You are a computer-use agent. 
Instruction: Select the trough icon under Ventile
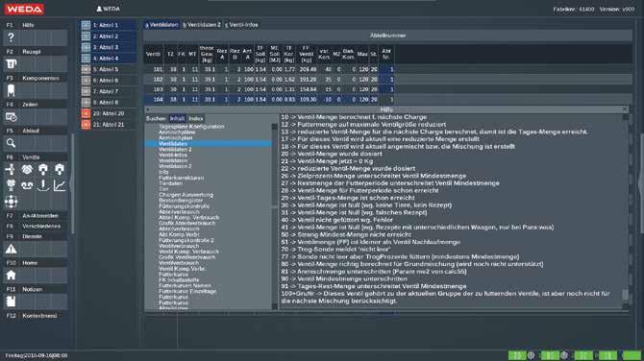(27, 185)
